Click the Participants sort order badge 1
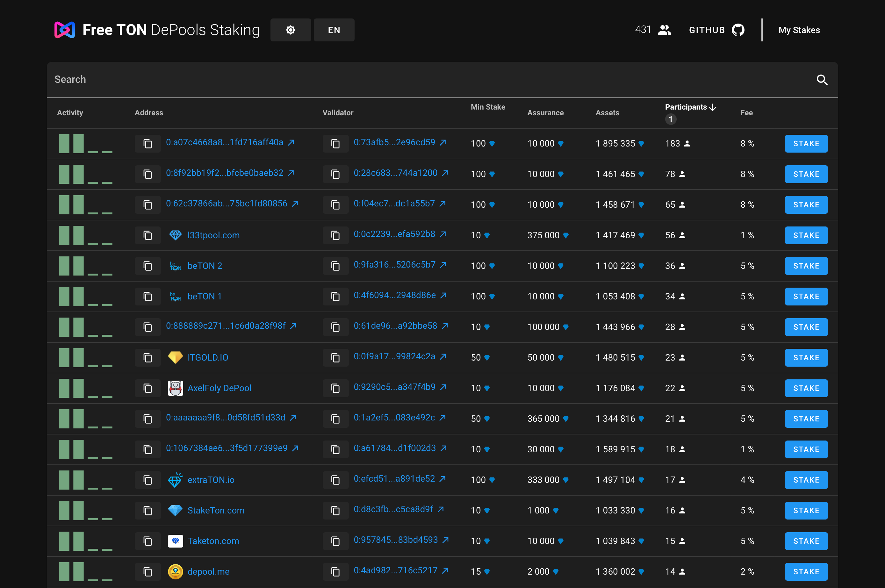Image resolution: width=885 pixels, height=588 pixels. point(671,119)
